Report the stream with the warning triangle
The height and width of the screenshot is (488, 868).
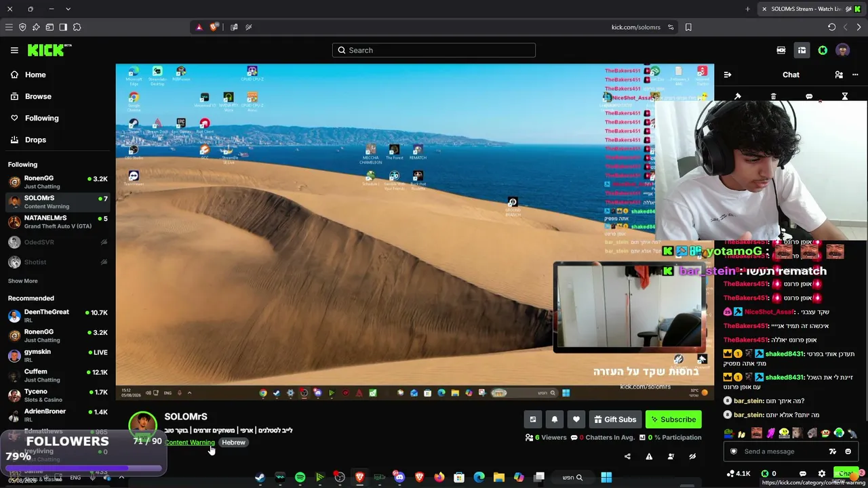[649, 457]
